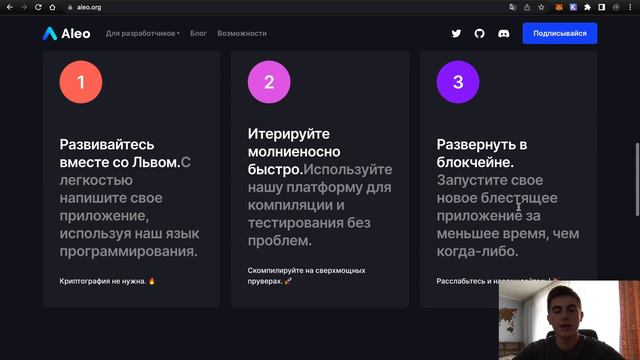
Task: Open the translate page icon
Action: tap(513, 7)
